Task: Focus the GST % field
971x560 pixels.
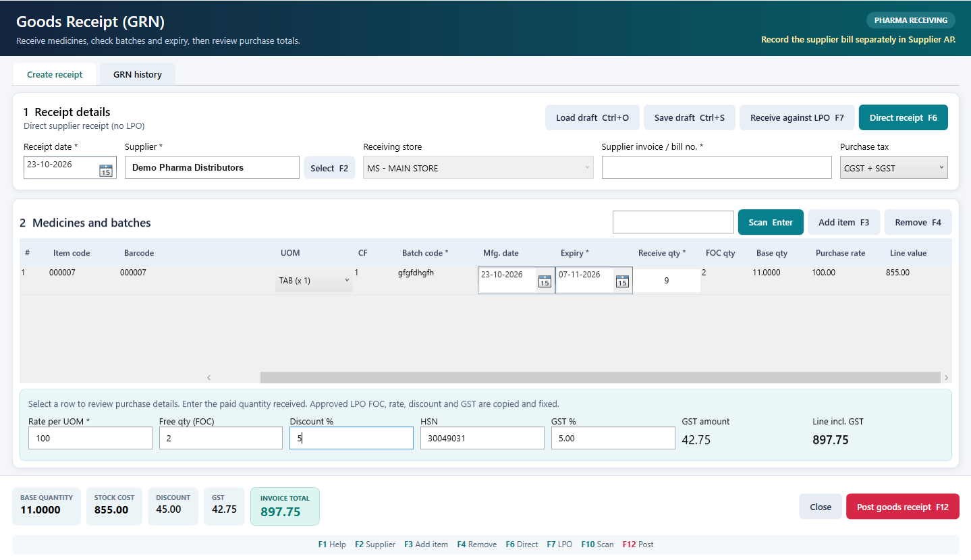Action: (x=613, y=438)
